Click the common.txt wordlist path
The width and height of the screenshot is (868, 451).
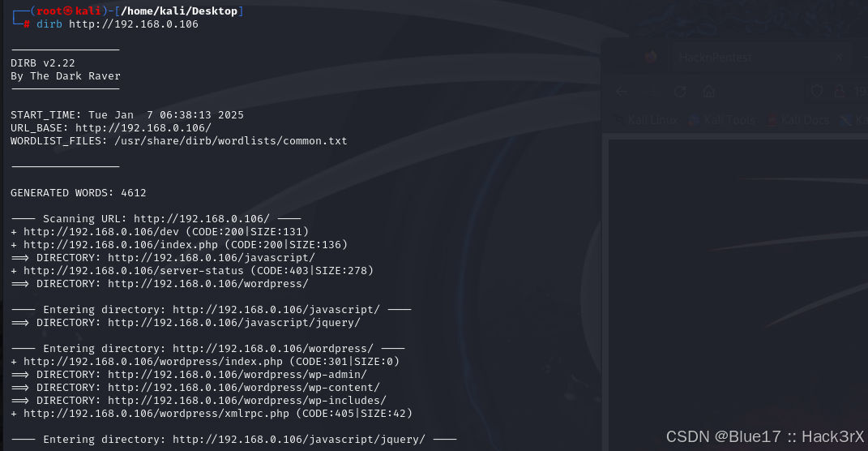click(231, 140)
